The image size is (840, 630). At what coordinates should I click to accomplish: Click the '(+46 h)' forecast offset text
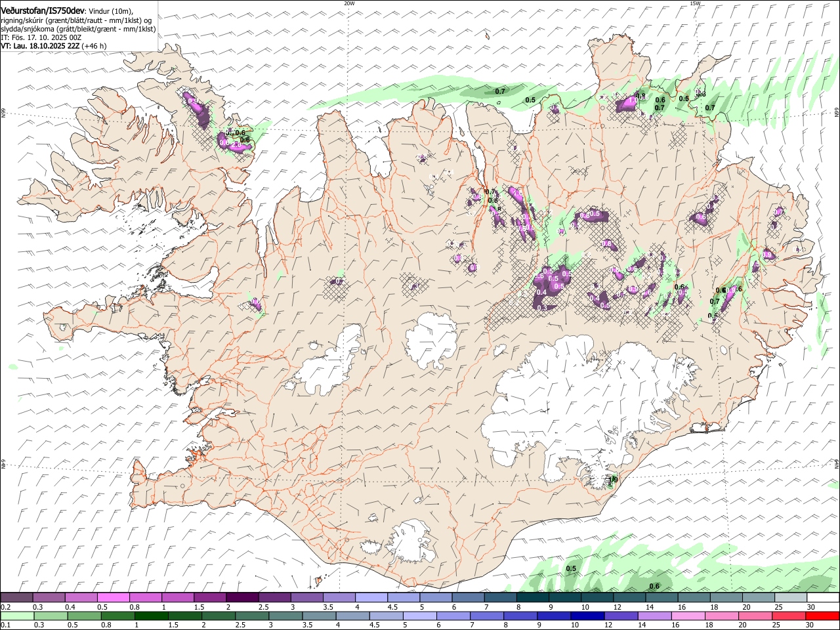tap(94, 46)
